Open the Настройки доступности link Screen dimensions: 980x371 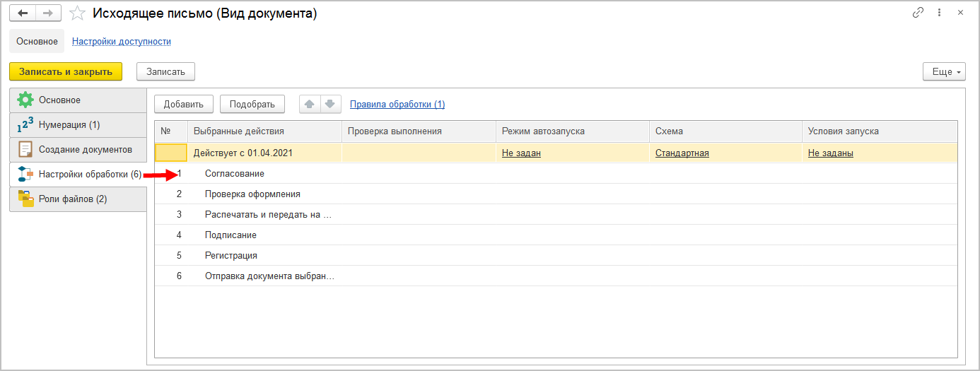coord(122,42)
